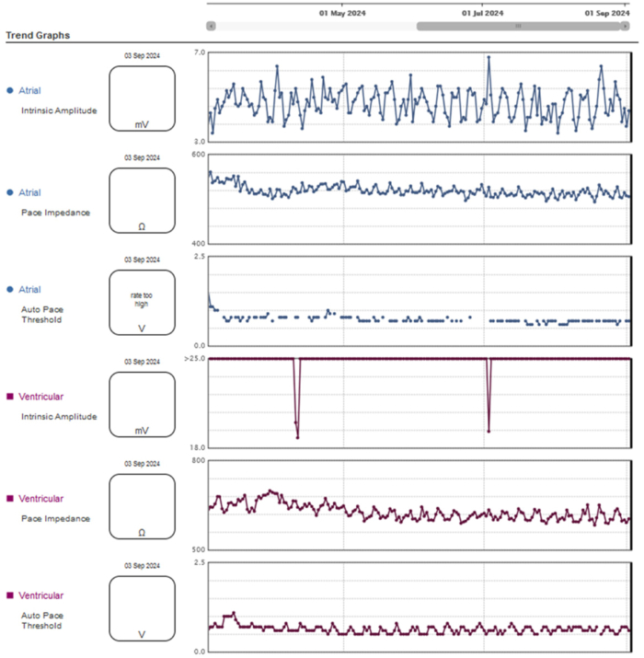Click the 03 Sep 2024 date above atrial amplitude box
Viewport: 644px width, 658px height.
click(x=142, y=56)
